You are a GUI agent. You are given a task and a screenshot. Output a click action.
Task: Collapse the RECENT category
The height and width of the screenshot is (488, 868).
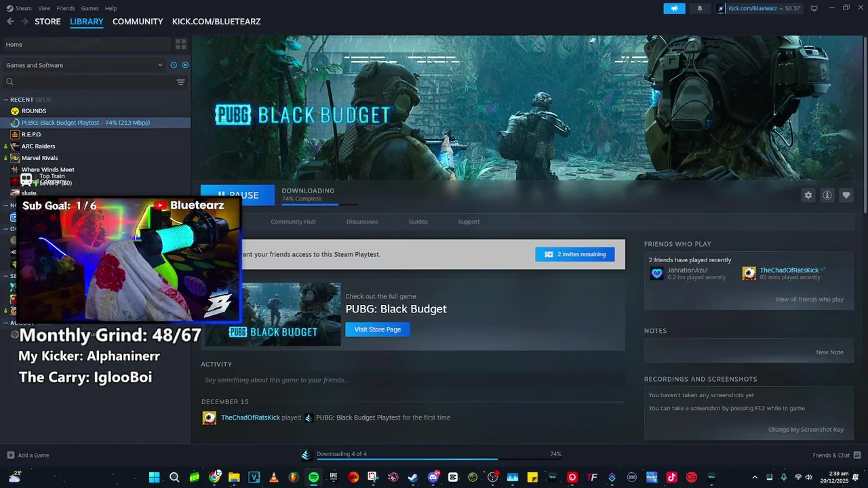6,100
